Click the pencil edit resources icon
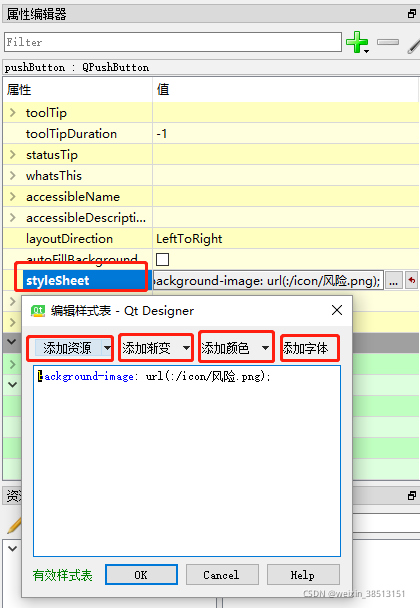 coord(14,525)
